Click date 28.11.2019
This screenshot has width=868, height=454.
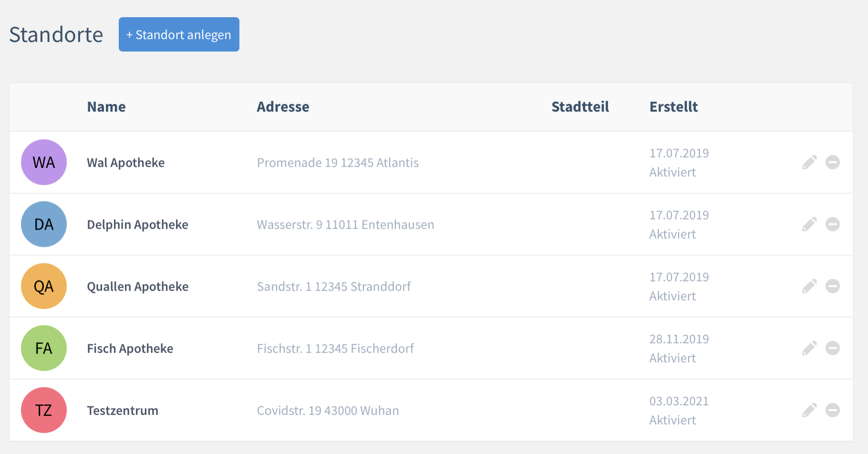click(x=679, y=339)
